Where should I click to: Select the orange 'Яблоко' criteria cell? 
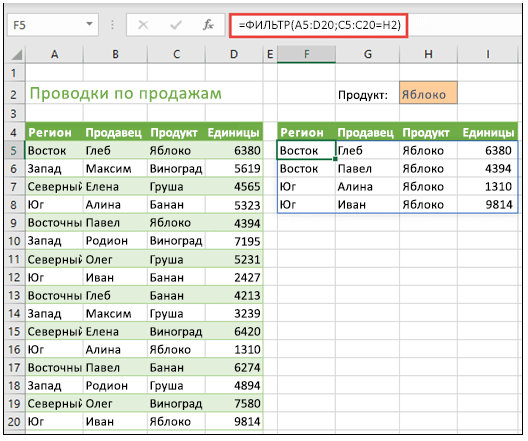pos(428,93)
